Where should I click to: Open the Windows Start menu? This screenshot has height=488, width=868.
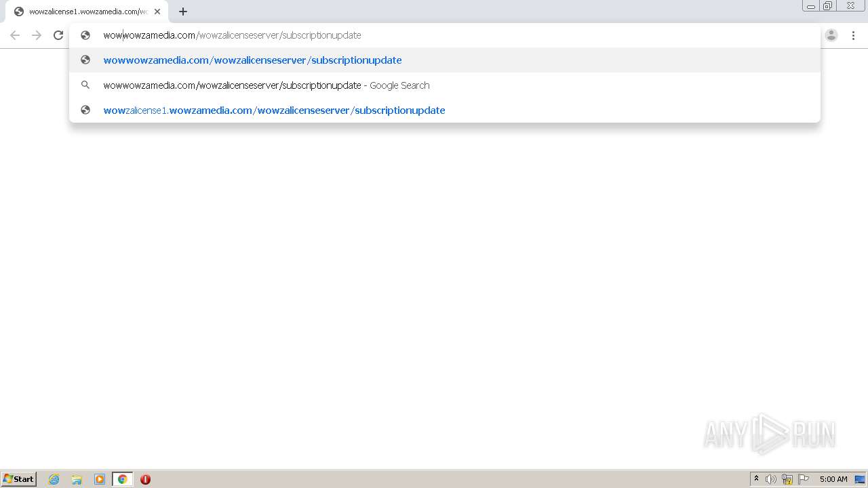19,479
